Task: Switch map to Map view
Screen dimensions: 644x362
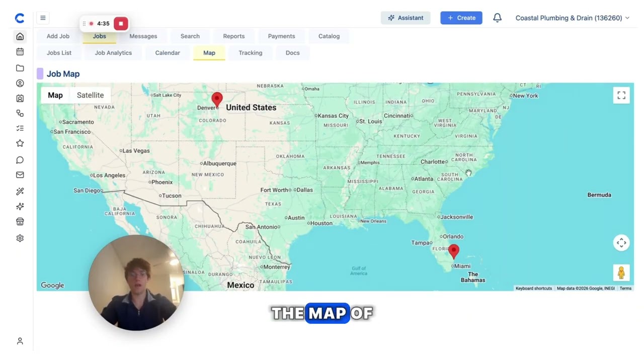Action: [x=55, y=95]
